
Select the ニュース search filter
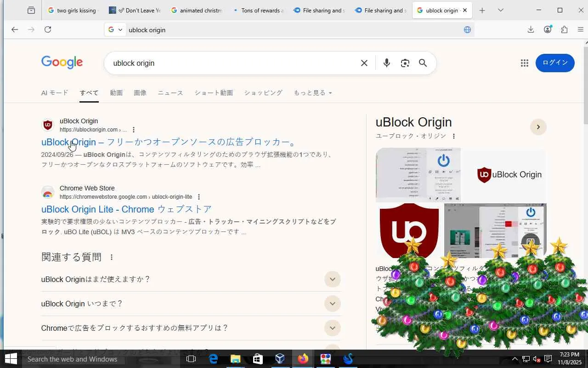pyautogui.click(x=170, y=93)
